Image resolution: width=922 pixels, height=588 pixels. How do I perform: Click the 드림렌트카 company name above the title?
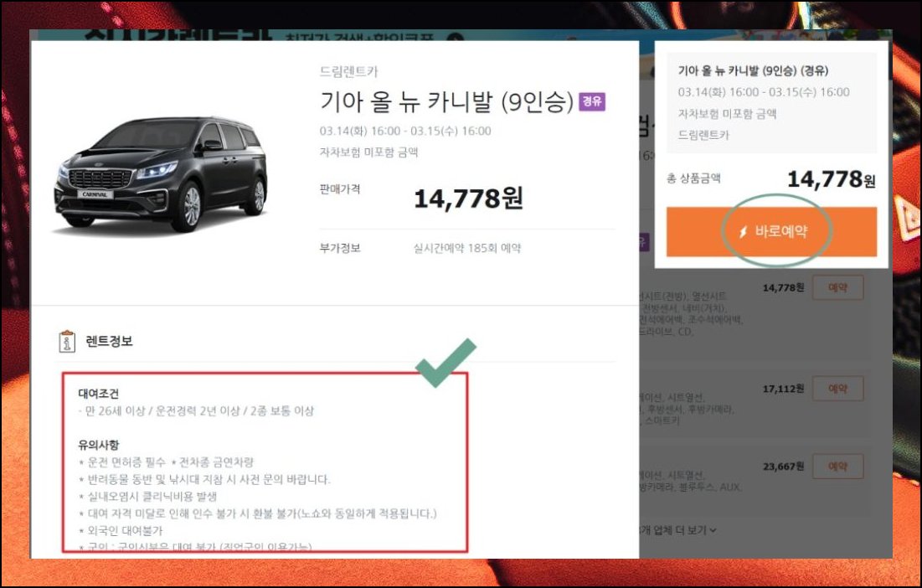click(x=348, y=72)
